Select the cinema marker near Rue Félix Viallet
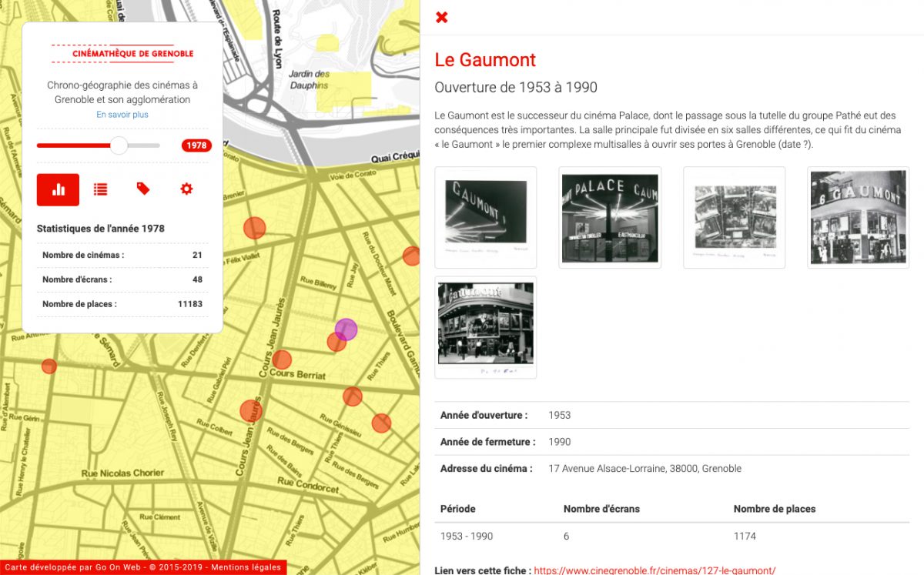 [254, 228]
